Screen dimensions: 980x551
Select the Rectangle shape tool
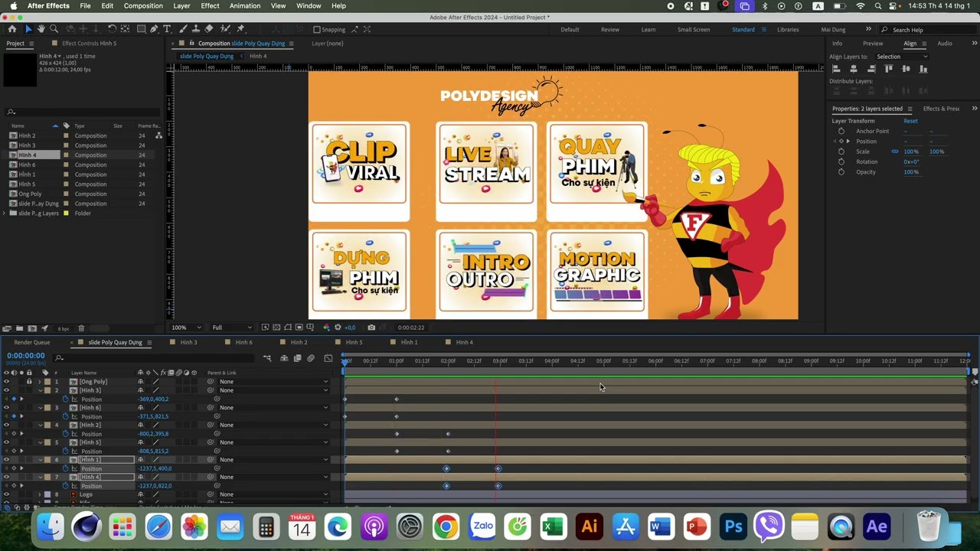142,29
